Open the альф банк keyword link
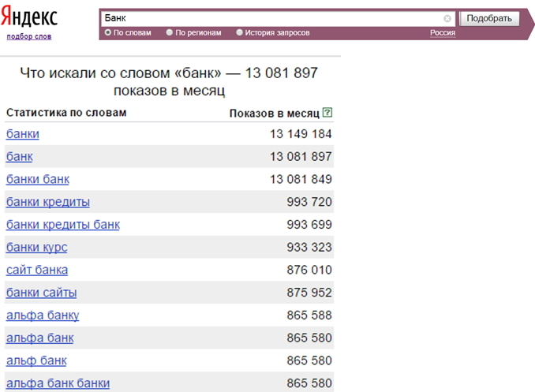Screen dimensions: 535x392 [36, 360]
